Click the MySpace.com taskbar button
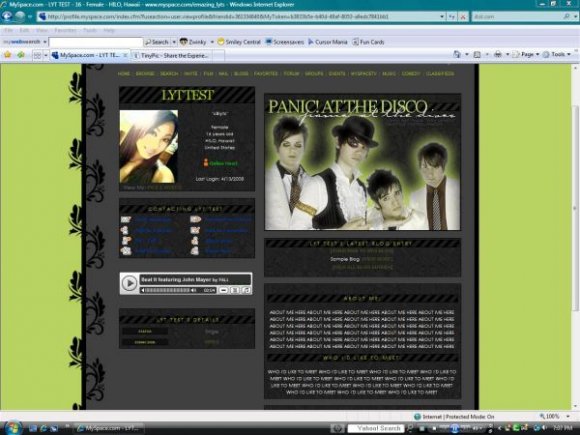 pos(108,428)
